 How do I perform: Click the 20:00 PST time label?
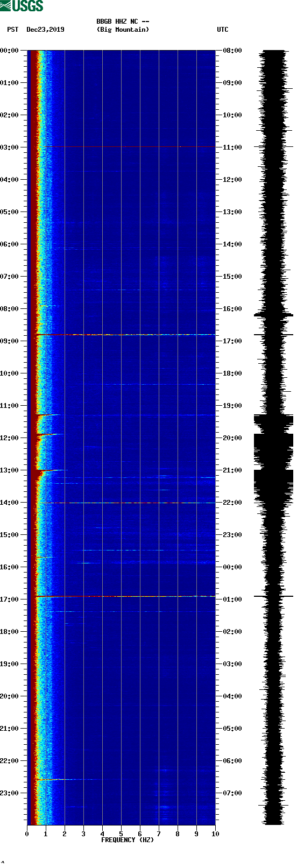tap(9, 696)
